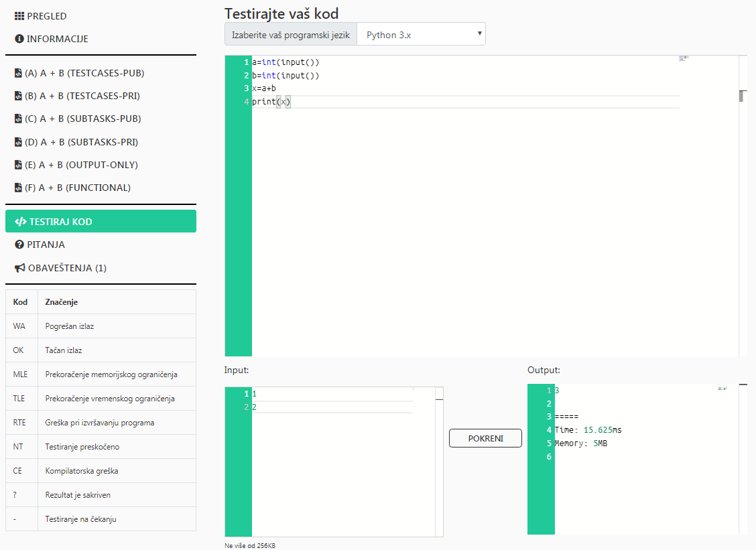Viewport: 756px width, 550px height.
Task: Click question mark icon beside PITANJA
Action: pos(19,245)
